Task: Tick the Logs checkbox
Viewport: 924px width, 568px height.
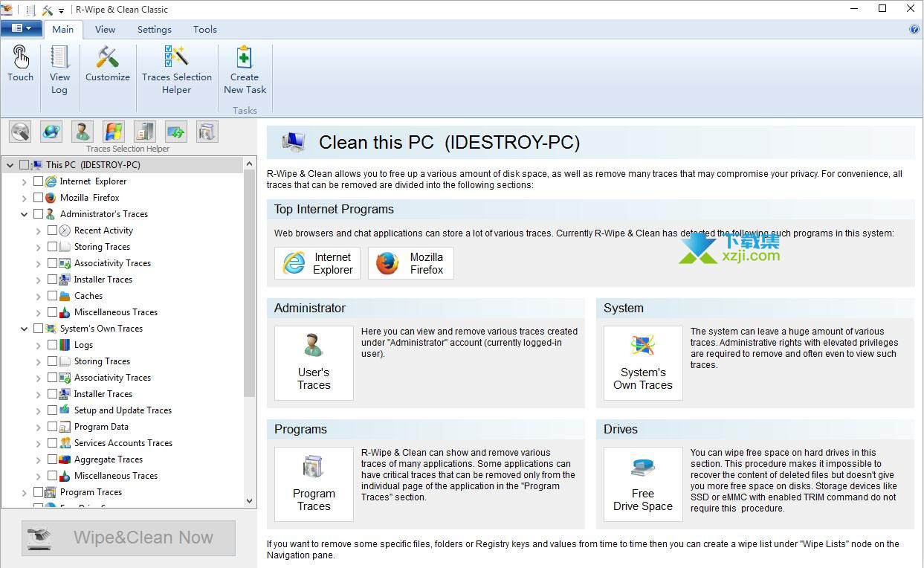Action: point(53,345)
